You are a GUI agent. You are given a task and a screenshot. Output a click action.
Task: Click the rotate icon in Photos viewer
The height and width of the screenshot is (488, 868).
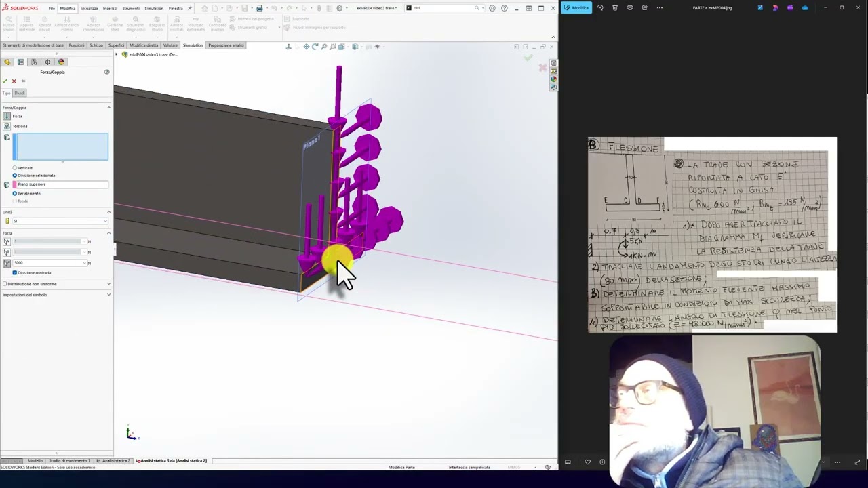600,7
